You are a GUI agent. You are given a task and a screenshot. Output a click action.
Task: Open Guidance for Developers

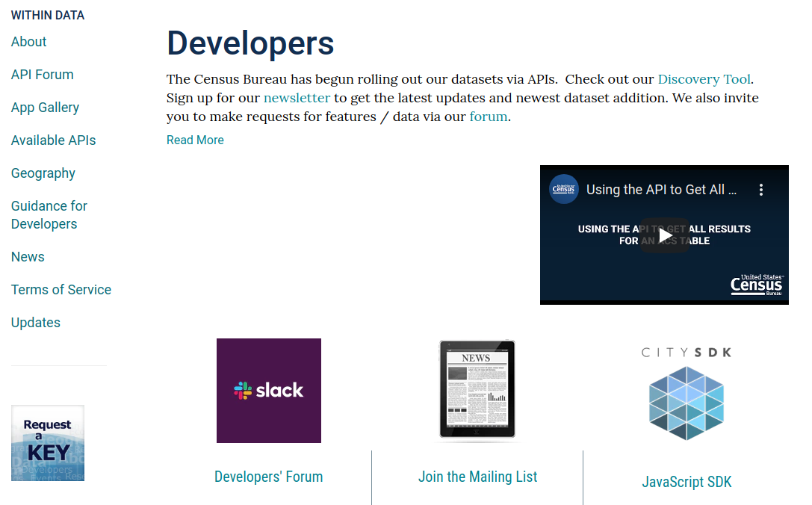[49, 214]
